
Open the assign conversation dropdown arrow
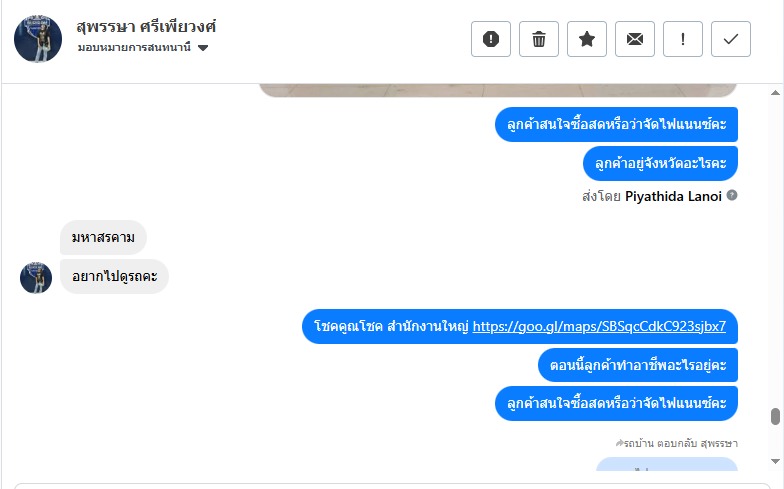[x=203, y=47]
